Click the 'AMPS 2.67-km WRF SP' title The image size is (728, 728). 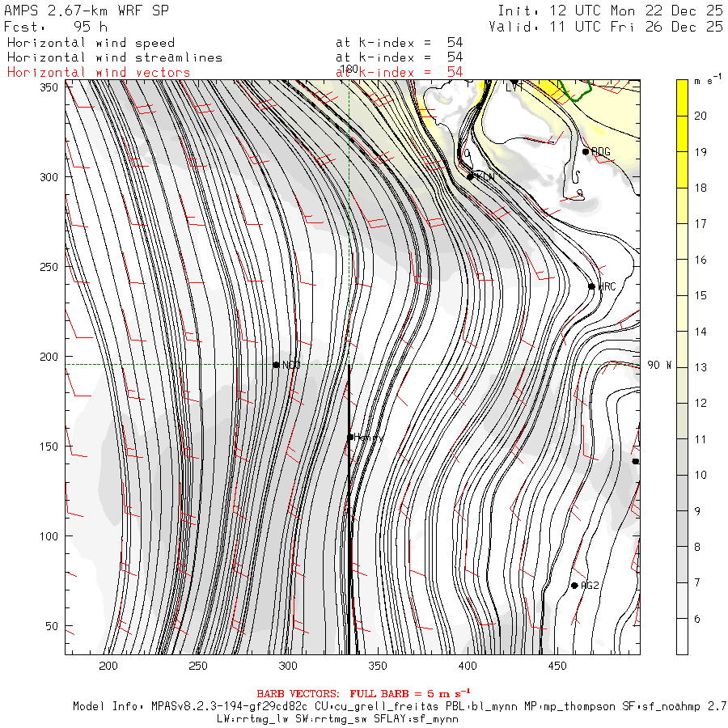[87, 11]
